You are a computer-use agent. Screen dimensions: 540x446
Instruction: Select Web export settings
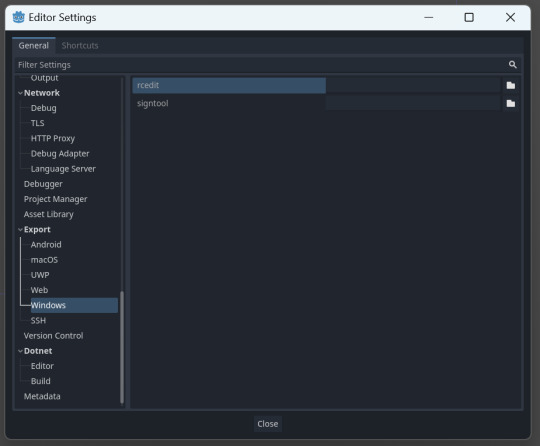point(39,290)
